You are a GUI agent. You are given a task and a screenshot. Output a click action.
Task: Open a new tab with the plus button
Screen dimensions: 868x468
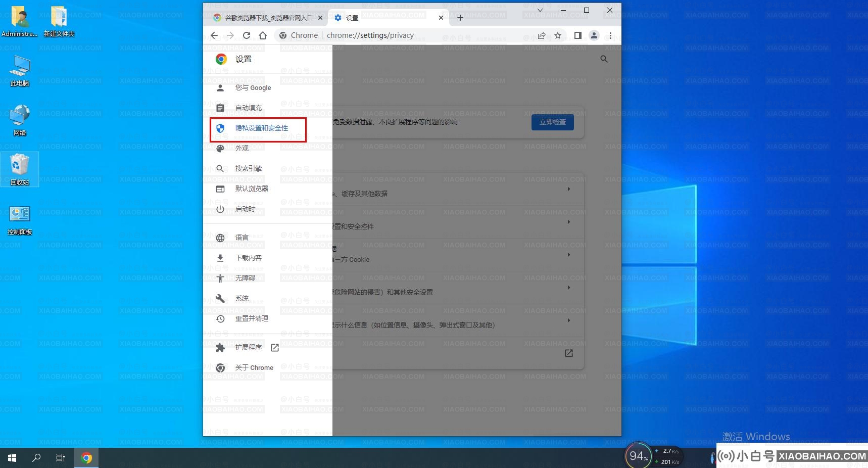460,18
